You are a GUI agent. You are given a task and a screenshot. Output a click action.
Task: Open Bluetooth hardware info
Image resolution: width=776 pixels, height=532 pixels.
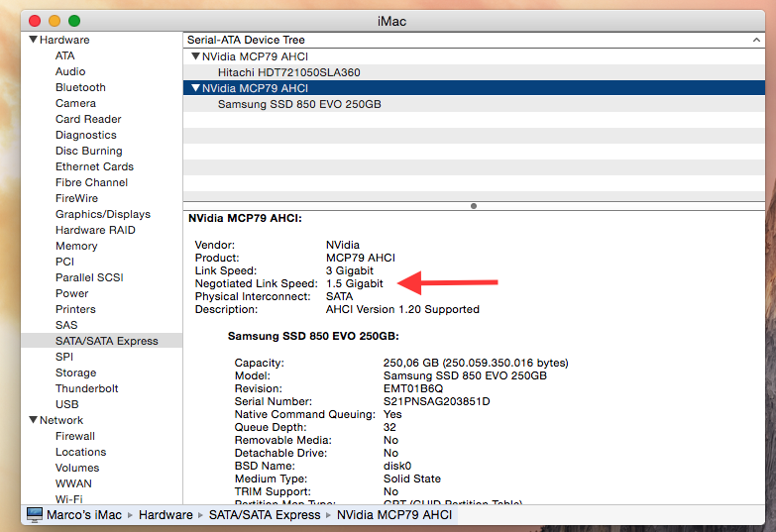[80, 87]
